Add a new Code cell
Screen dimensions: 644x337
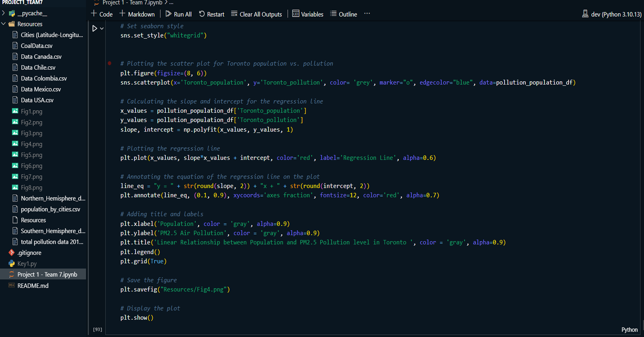[x=102, y=14]
